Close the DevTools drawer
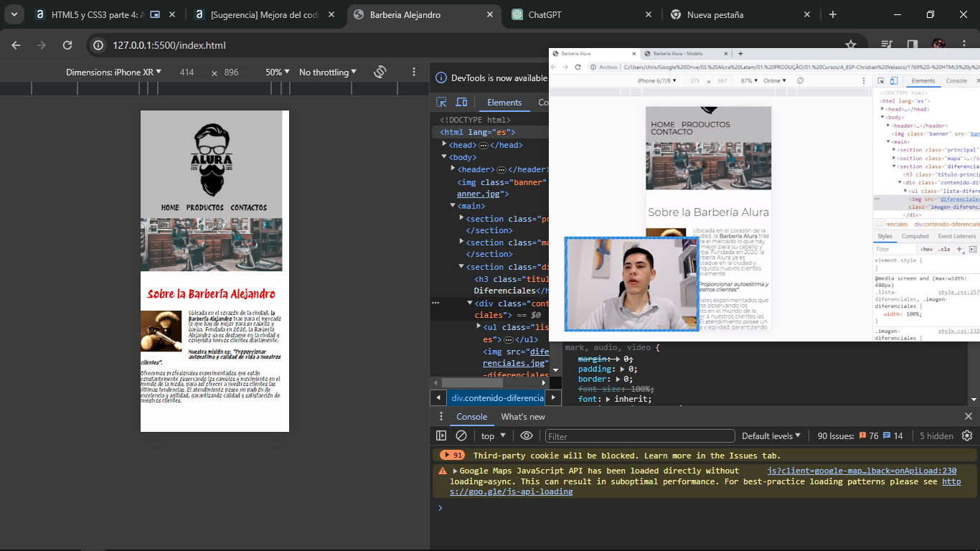Viewport: 980px width, 551px height. (x=968, y=416)
